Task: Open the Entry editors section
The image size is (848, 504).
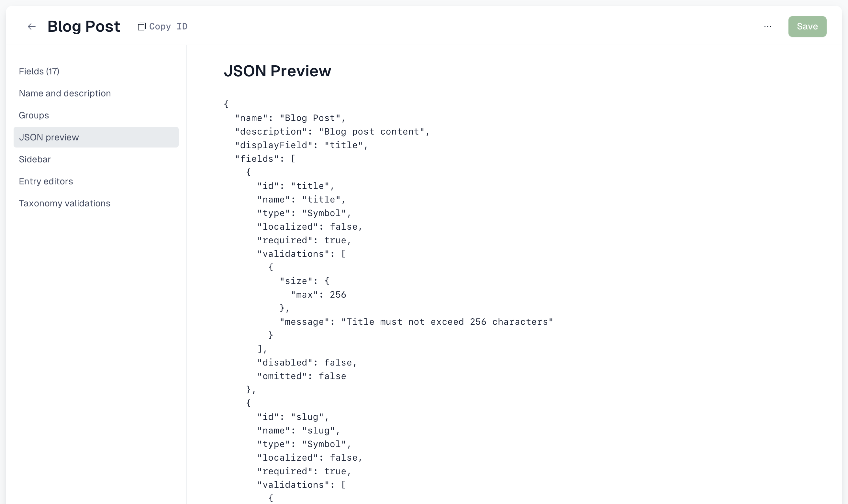Action: coord(46,181)
